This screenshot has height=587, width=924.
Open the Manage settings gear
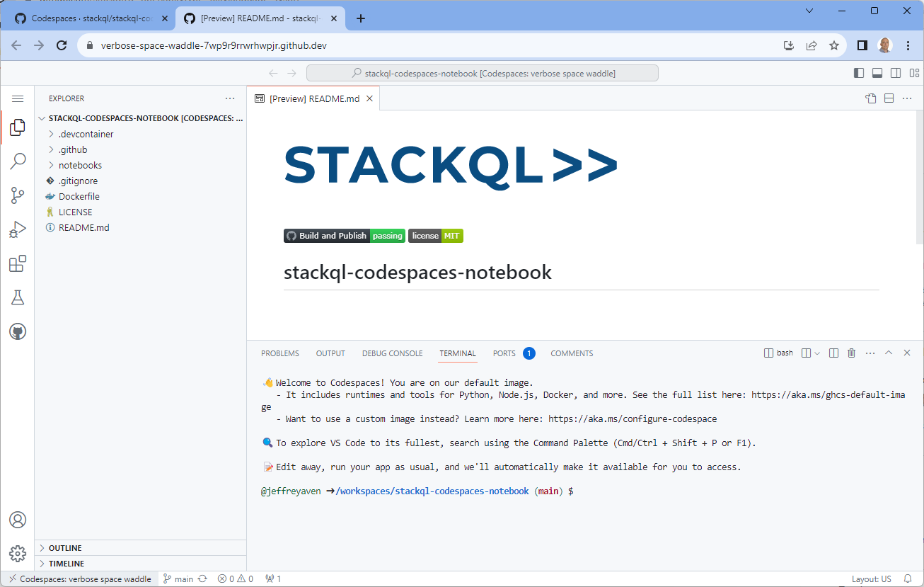click(x=17, y=554)
